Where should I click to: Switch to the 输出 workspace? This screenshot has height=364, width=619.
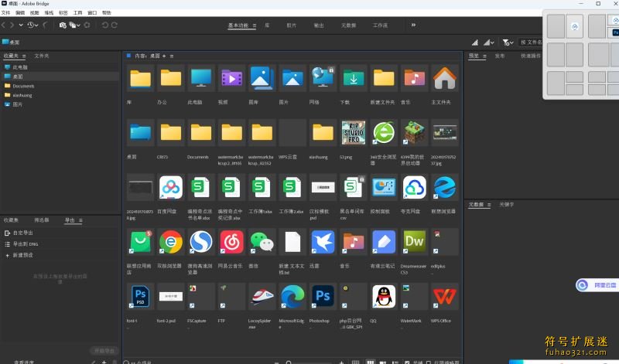click(319, 26)
